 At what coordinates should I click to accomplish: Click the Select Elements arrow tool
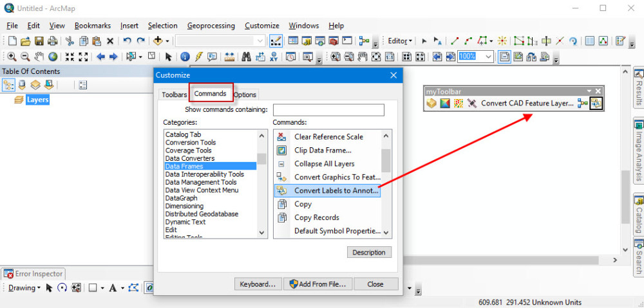[168, 57]
